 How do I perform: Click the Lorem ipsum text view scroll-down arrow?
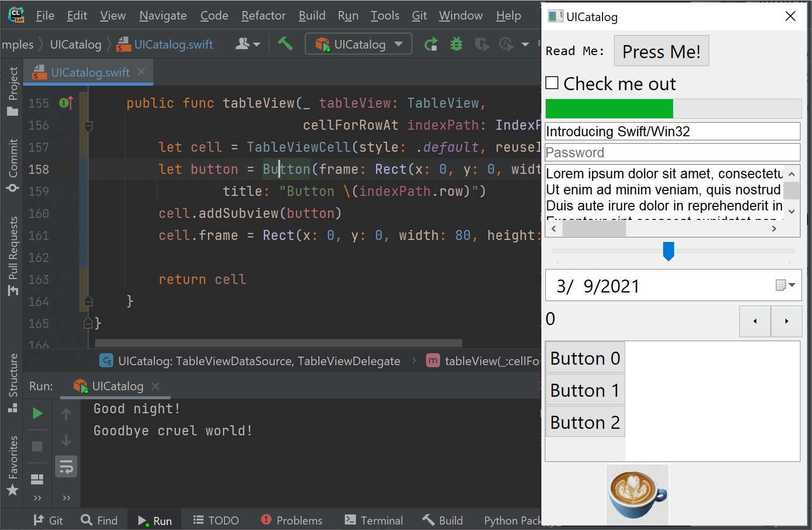tap(792, 211)
